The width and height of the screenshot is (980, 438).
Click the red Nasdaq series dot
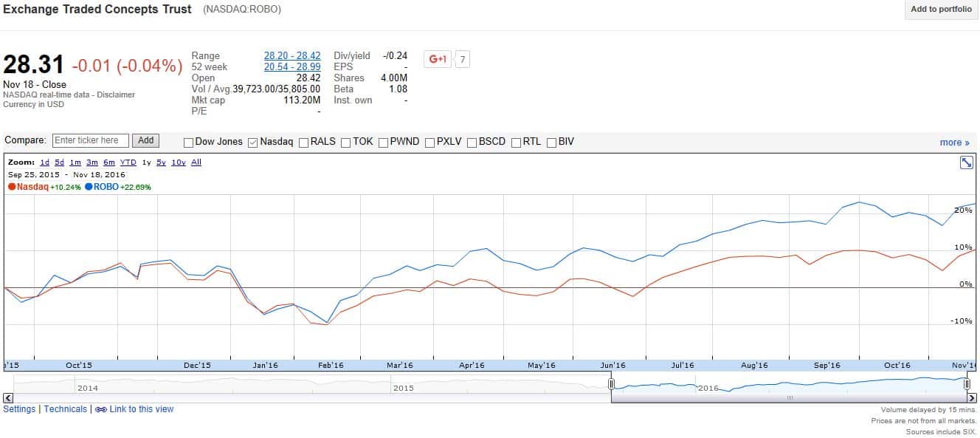[12, 187]
